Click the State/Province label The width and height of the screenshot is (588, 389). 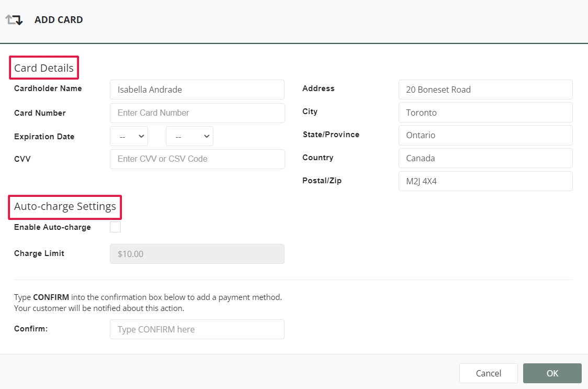pyautogui.click(x=331, y=135)
